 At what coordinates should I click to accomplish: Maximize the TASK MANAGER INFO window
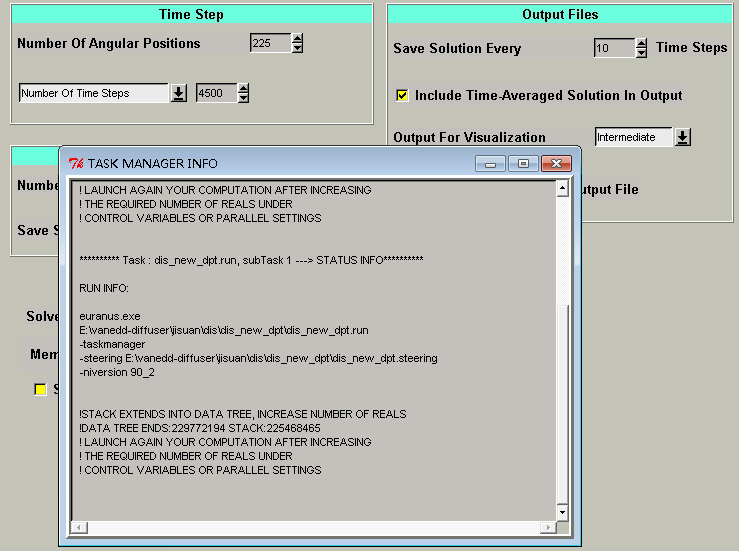coord(522,163)
